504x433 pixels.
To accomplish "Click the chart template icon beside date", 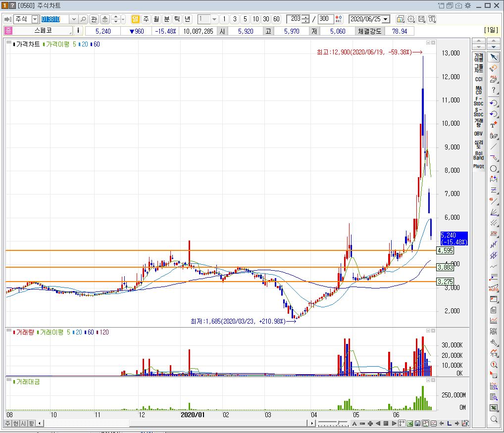I will pos(400,19).
